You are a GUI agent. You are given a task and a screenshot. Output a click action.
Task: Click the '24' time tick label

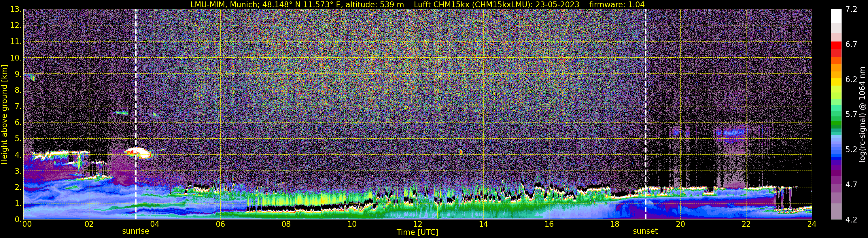812,224
